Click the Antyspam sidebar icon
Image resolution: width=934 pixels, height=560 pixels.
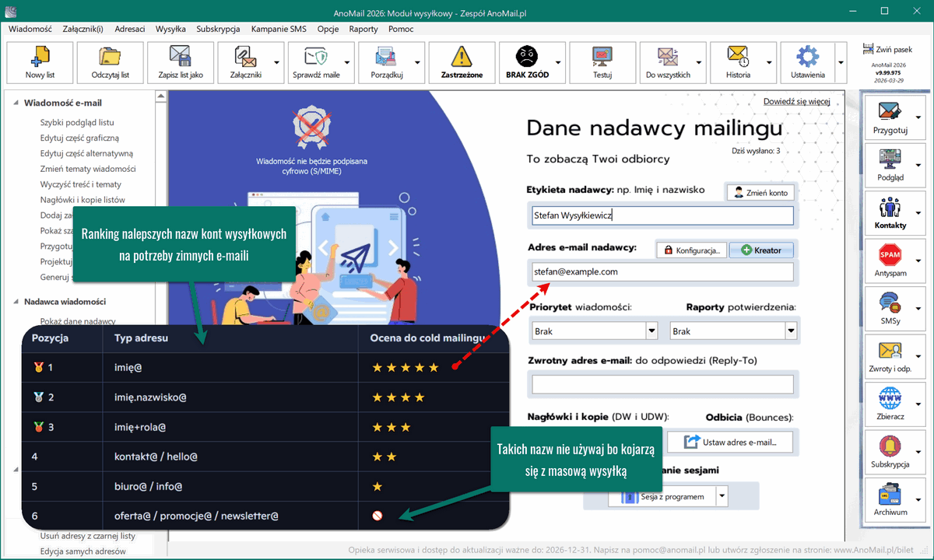[x=890, y=256]
